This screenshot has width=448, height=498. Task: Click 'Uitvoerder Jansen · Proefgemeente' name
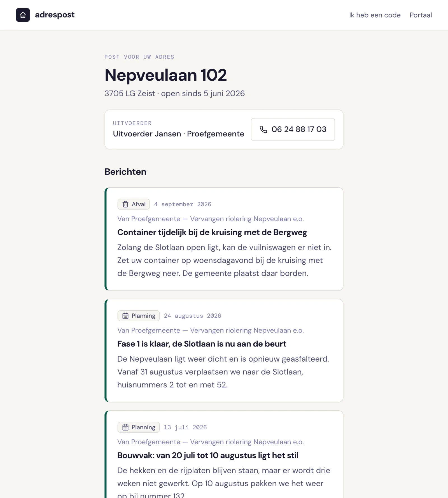click(178, 134)
